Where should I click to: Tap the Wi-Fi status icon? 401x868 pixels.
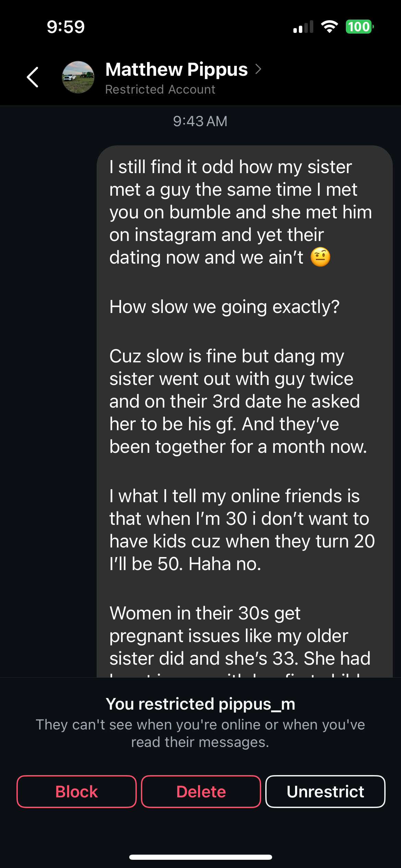(x=329, y=27)
